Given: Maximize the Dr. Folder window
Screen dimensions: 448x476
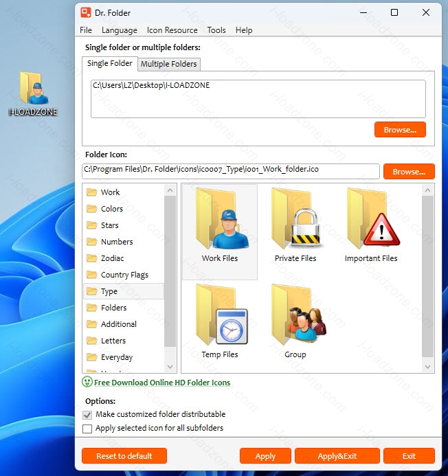Looking at the screenshot, I should click(x=394, y=12).
